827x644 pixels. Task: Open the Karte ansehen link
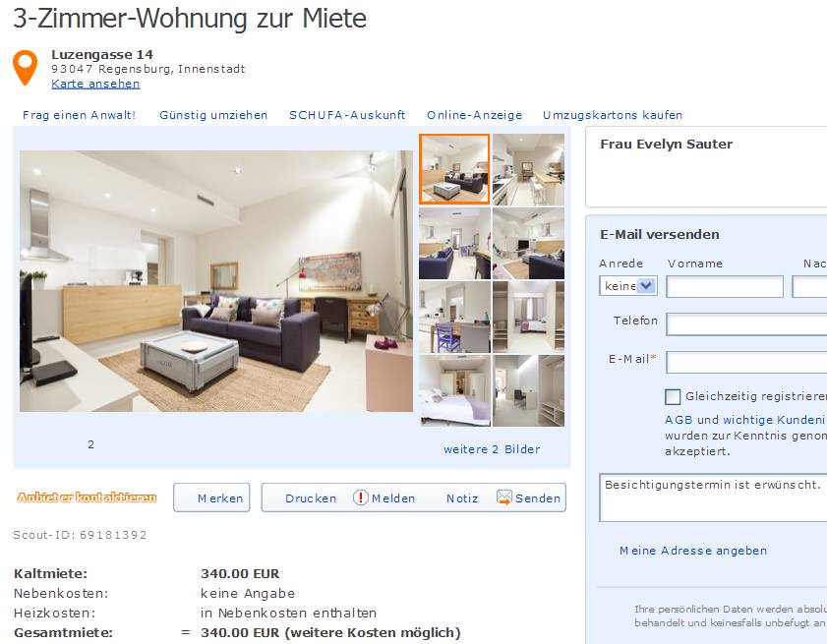[x=95, y=84]
